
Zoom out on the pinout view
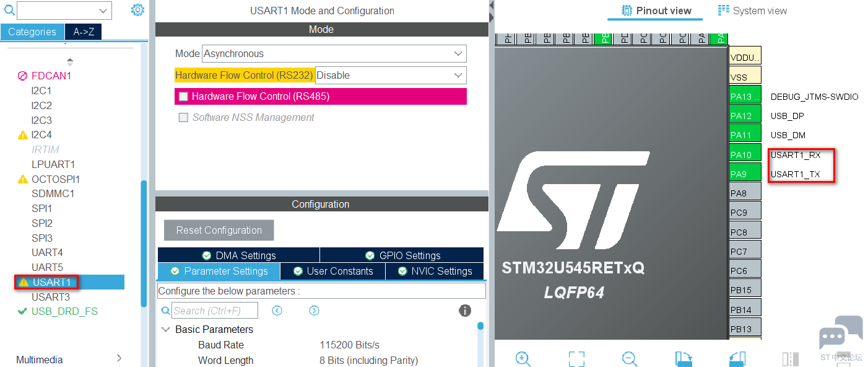coord(630,359)
